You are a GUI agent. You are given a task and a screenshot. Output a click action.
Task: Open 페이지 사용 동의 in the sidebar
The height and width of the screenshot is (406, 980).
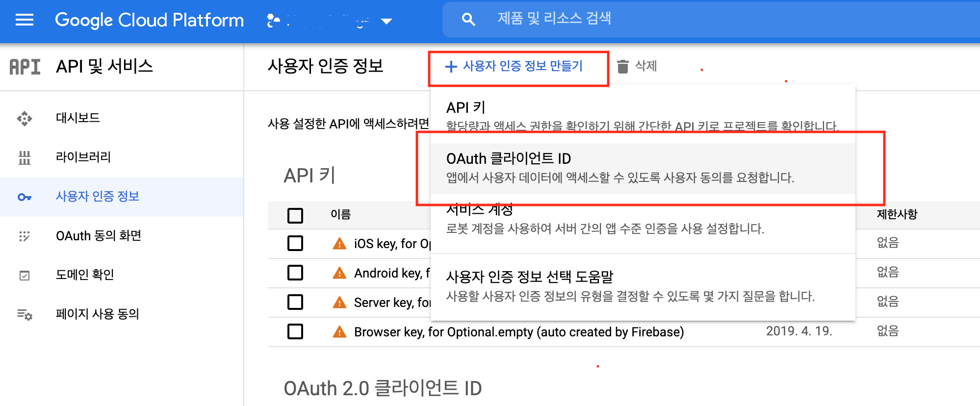98,314
